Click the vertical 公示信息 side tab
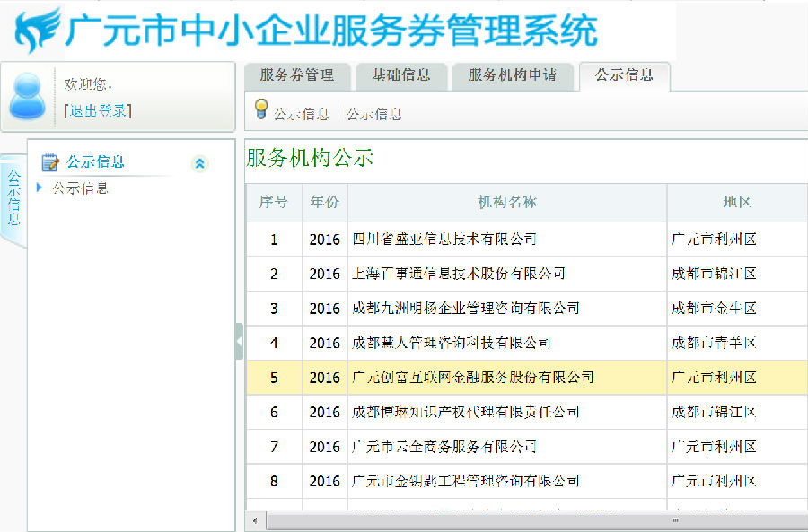808x532 pixels. click(x=13, y=197)
